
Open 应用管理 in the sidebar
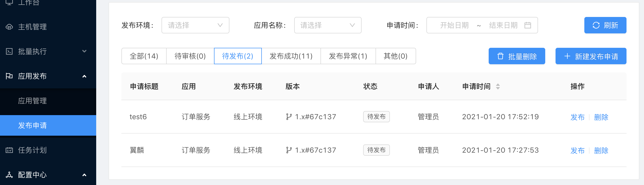pos(48,101)
